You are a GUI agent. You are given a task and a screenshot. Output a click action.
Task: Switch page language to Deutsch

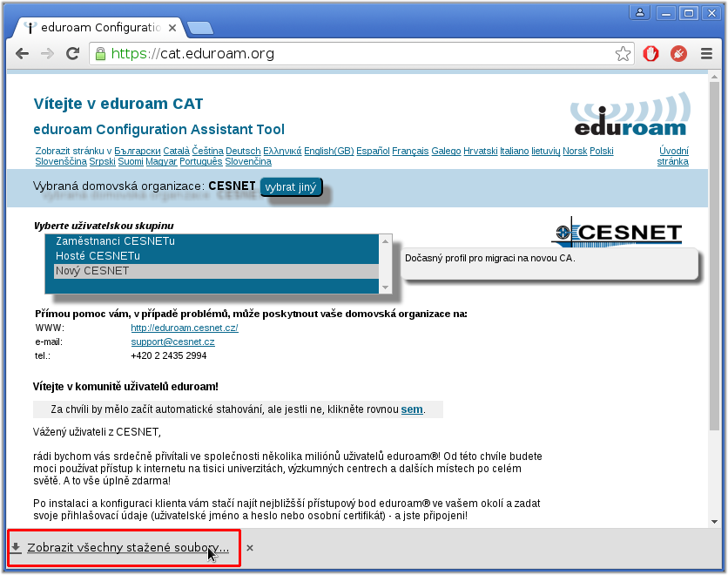click(x=243, y=151)
